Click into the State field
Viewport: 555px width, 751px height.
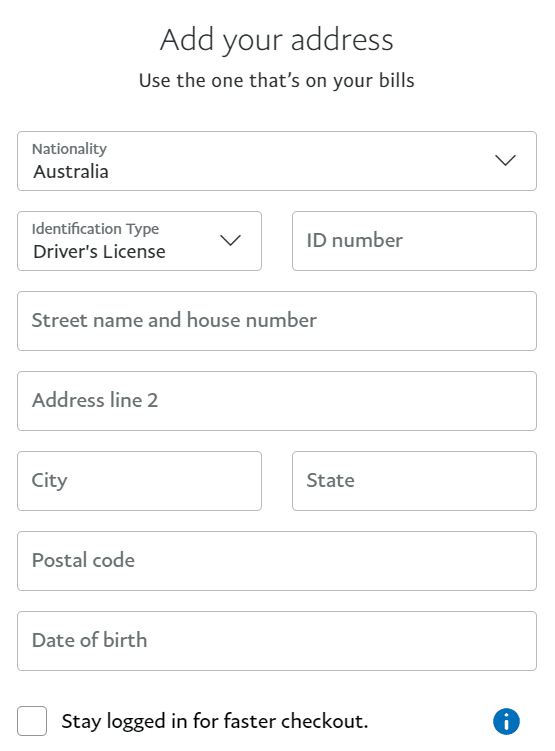click(414, 481)
